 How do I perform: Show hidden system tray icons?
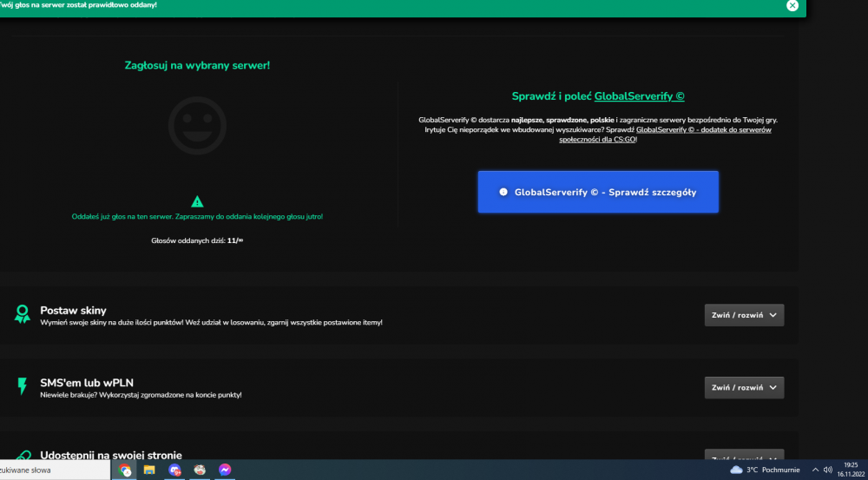[815, 470]
